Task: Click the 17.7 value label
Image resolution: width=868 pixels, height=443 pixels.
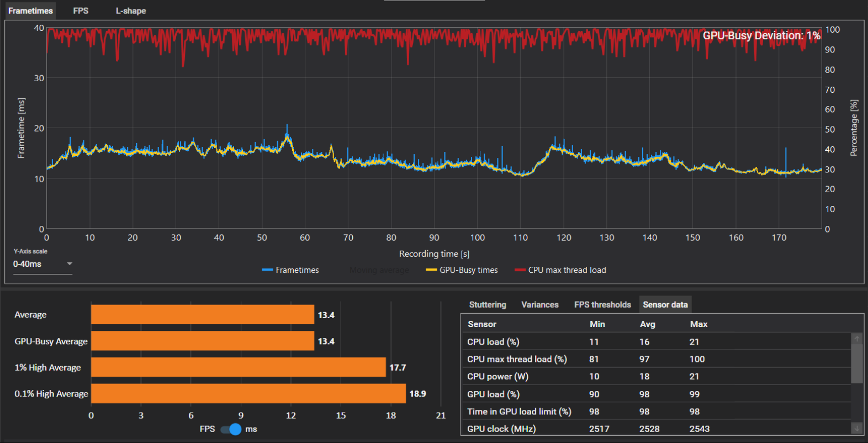Action: [398, 367]
